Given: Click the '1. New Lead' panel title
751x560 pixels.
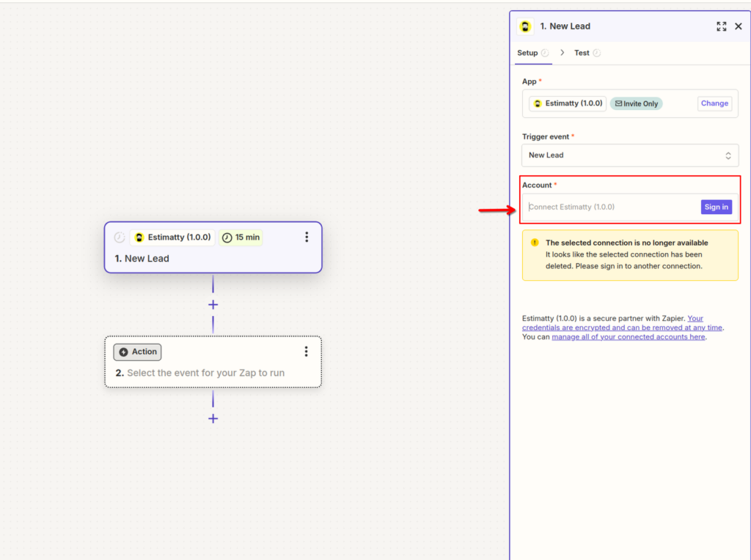Looking at the screenshot, I should (x=565, y=26).
